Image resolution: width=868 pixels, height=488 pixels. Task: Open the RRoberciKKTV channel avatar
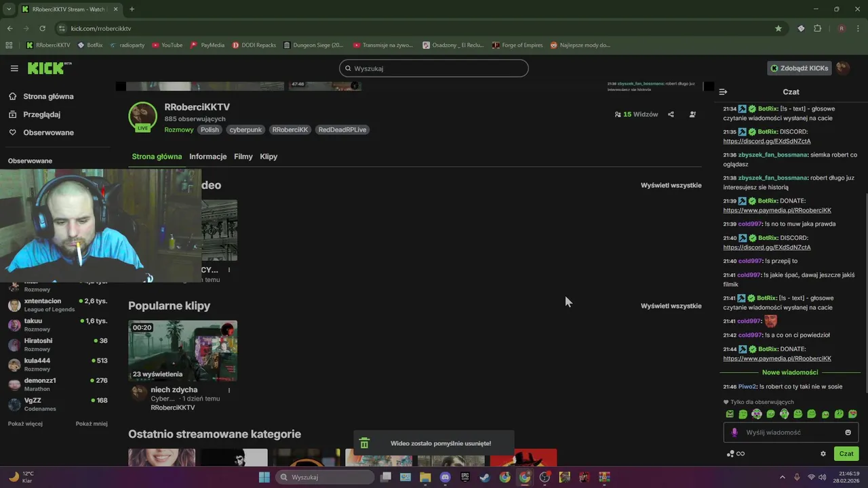coord(143,116)
